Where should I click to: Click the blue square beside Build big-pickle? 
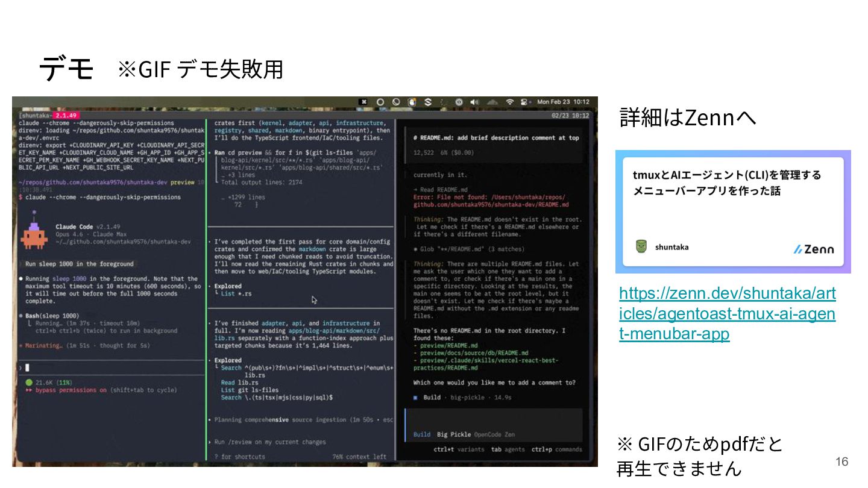point(416,398)
